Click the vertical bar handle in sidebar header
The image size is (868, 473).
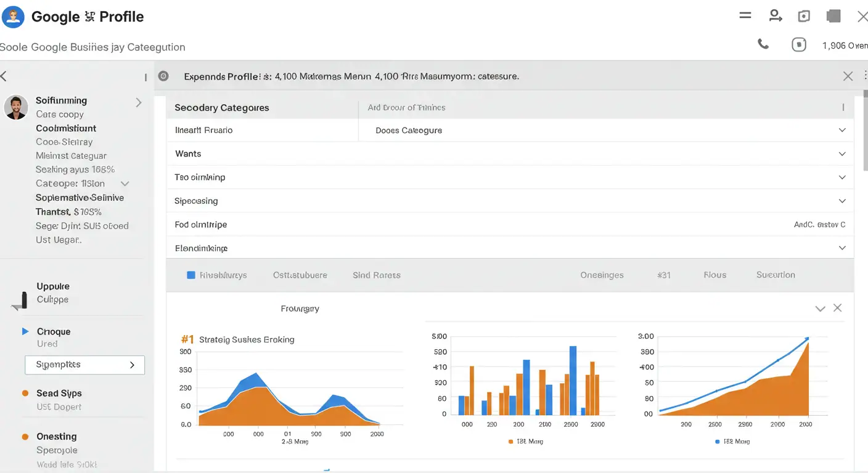145,78
